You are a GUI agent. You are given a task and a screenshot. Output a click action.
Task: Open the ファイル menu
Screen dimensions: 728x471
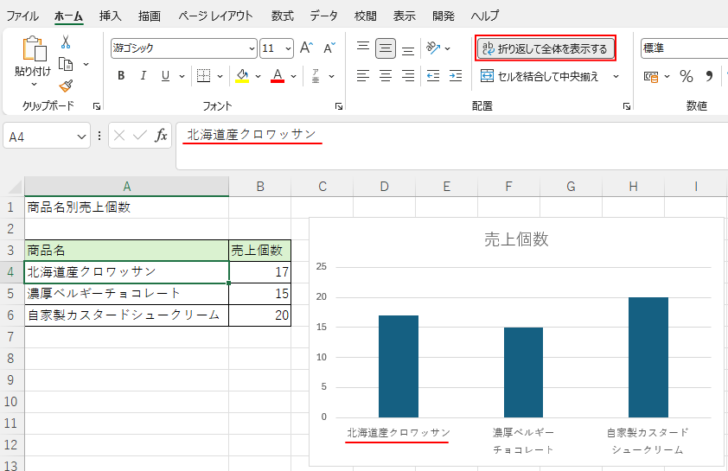22,16
